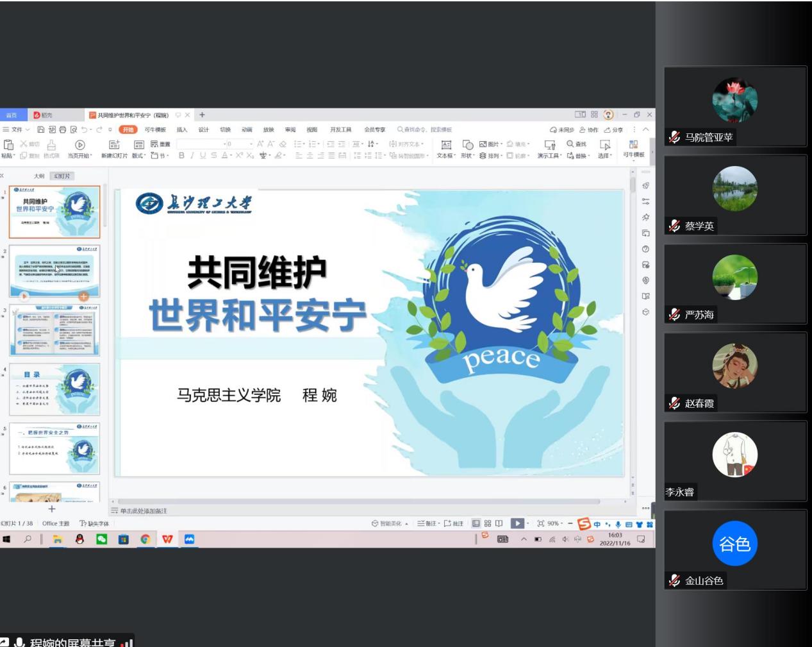Switch to slide sorter view in status bar
The width and height of the screenshot is (812, 647).
[x=488, y=523]
